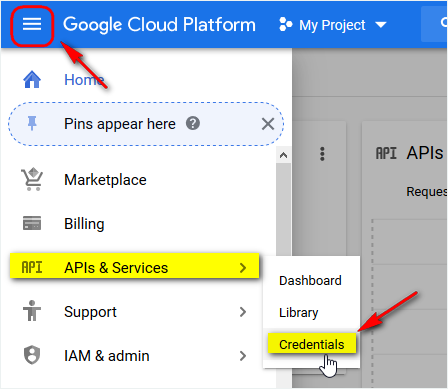The width and height of the screenshot is (448, 389).
Task: Click the Marketplace shopping cart icon
Action: pyautogui.click(x=32, y=179)
